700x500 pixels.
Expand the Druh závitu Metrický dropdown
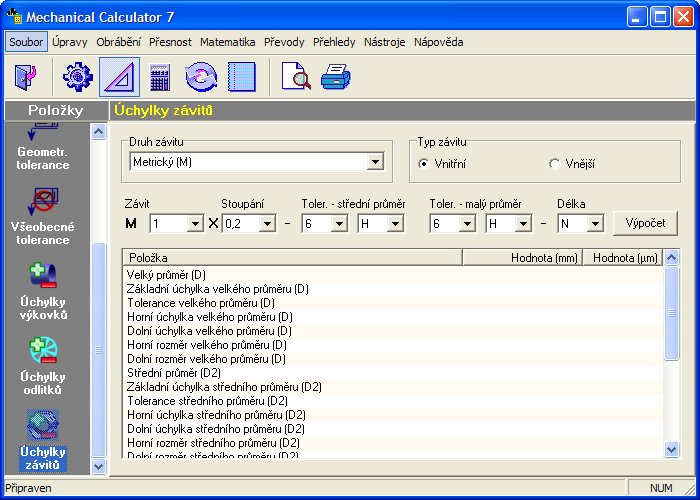click(x=375, y=162)
